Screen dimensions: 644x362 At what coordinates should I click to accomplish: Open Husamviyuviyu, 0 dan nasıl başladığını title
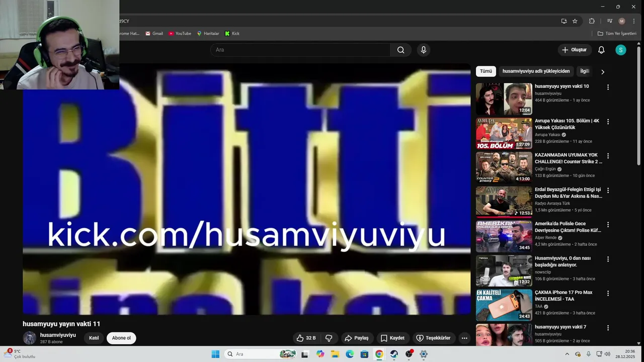tap(562, 261)
